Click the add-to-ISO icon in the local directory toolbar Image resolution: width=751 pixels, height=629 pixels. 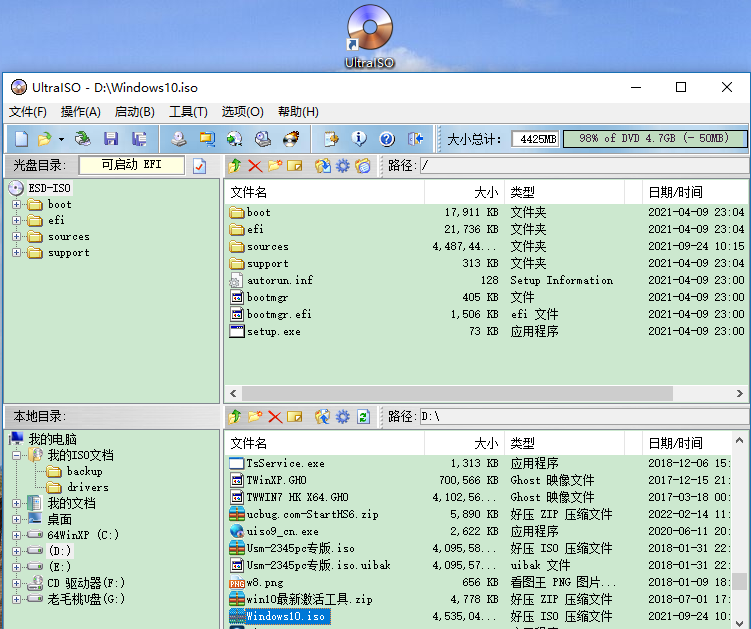[x=322, y=416]
